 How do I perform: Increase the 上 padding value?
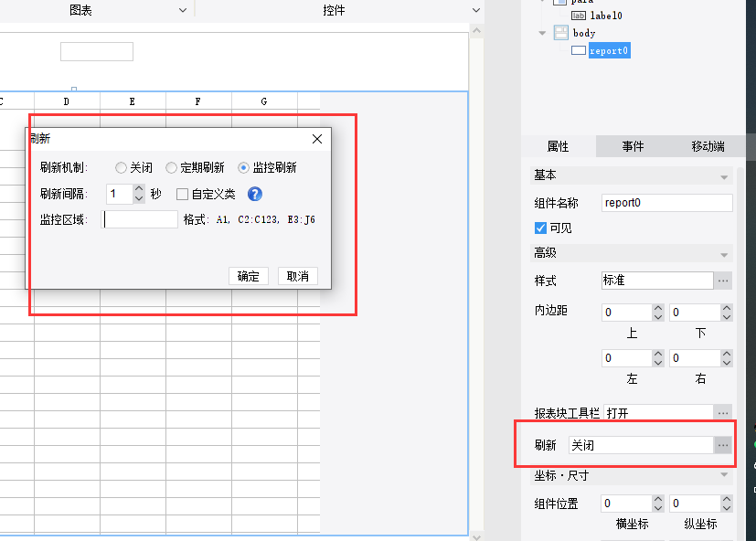658,308
